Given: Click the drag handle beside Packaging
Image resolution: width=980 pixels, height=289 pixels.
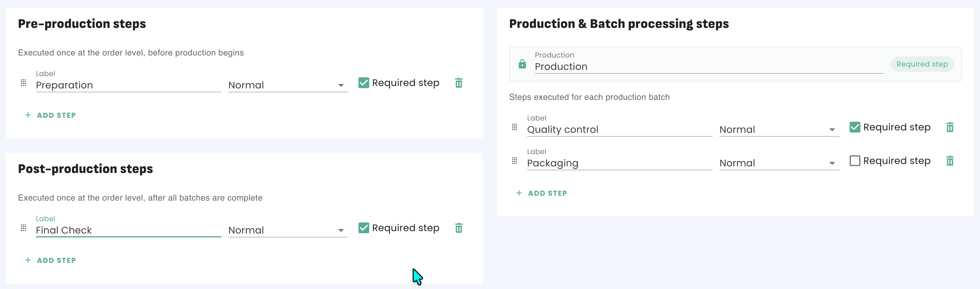Looking at the screenshot, I should click(514, 161).
